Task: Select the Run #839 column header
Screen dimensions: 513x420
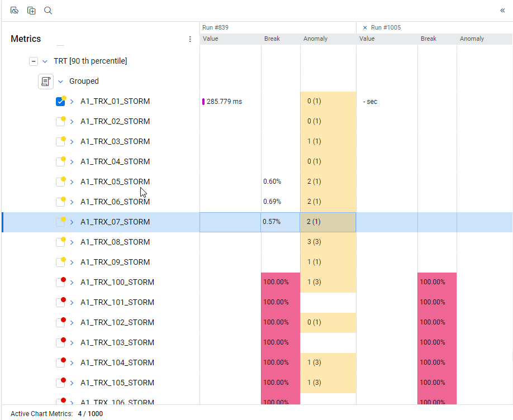Action: tap(215, 27)
